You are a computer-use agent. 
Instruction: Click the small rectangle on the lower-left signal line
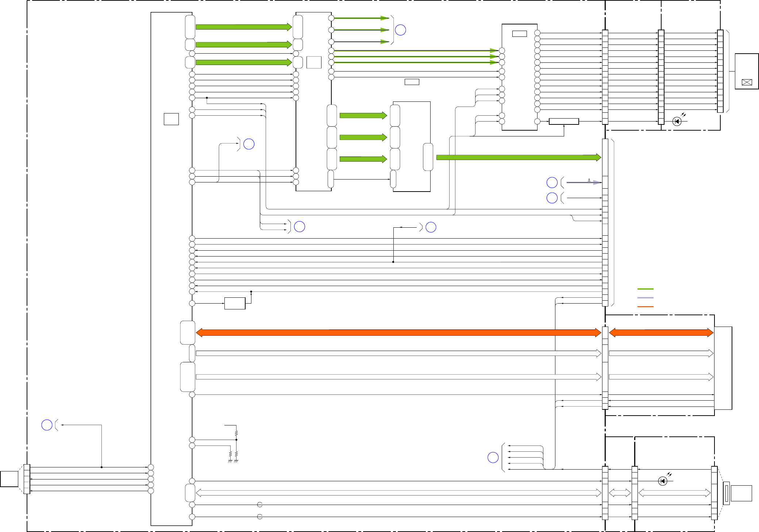pos(235,303)
